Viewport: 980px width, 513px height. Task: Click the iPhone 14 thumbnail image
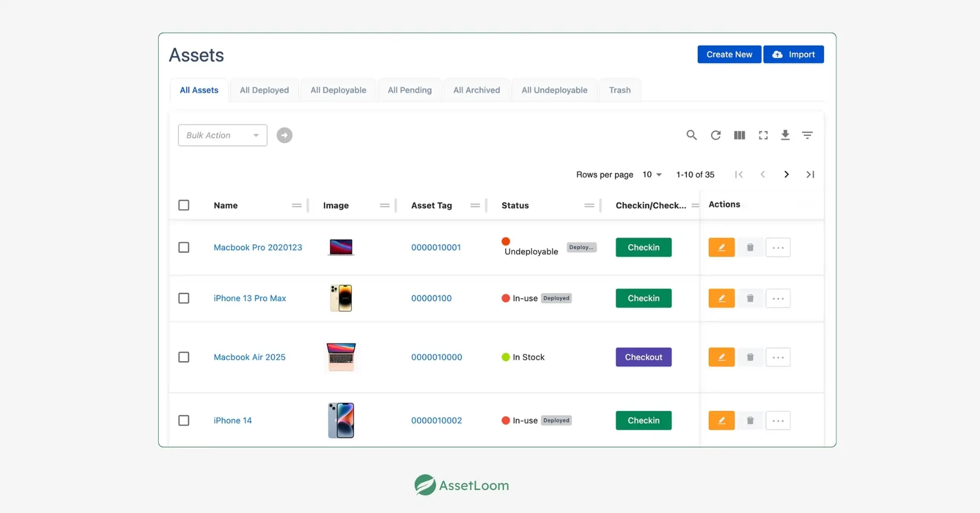pyautogui.click(x=341, y=420)
